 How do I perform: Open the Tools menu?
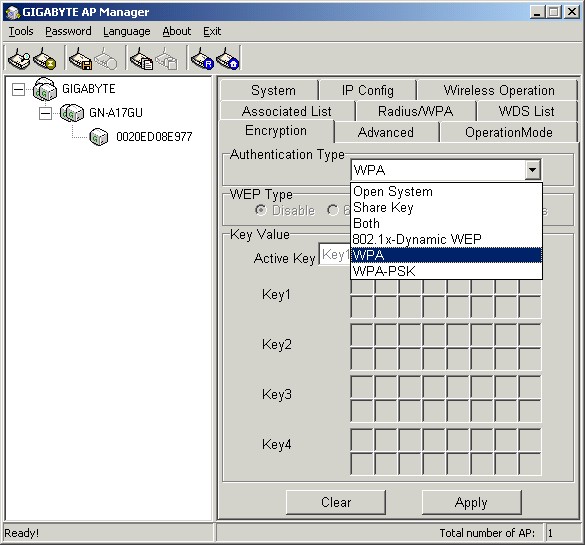tap(21, 31)
